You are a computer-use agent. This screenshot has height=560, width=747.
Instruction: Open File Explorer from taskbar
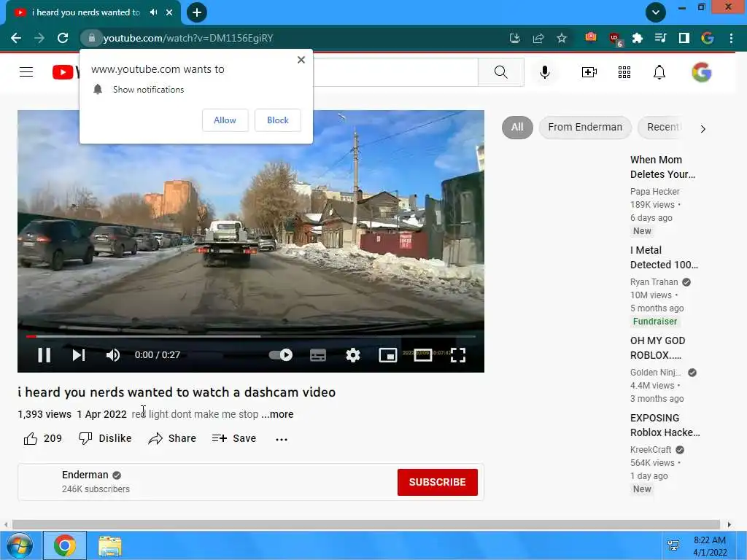coord(110,545)
